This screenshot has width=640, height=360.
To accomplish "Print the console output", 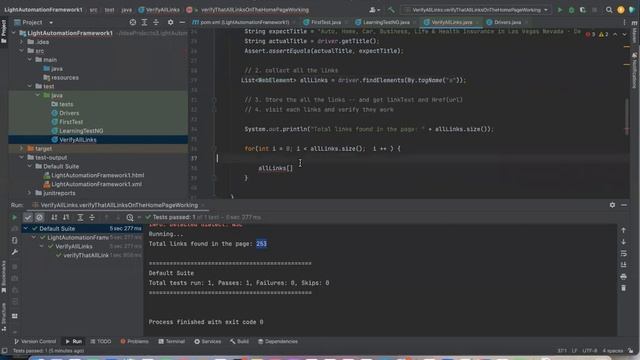I will click(x=623, y=277).
